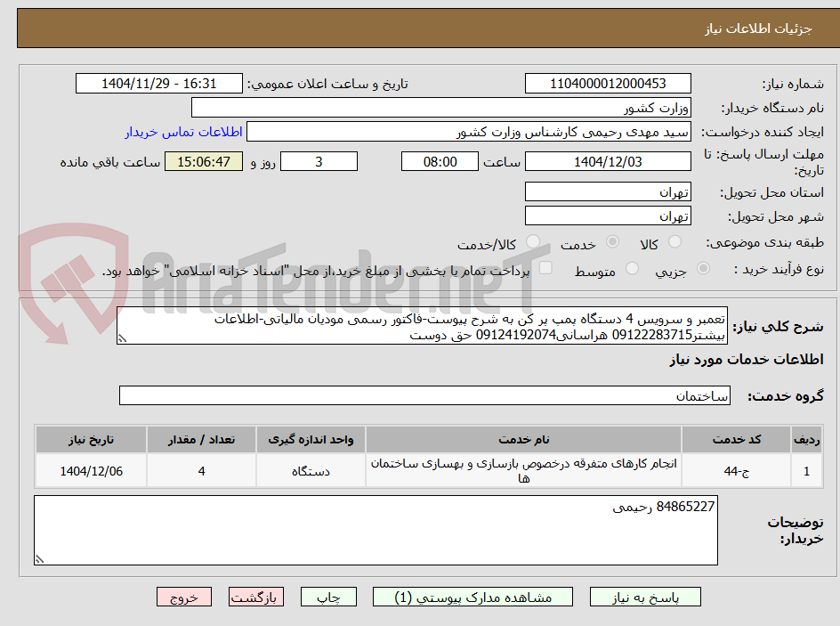Click the استان محل تحویل field
The image size is (840, 626).
[x=608, y=191]
